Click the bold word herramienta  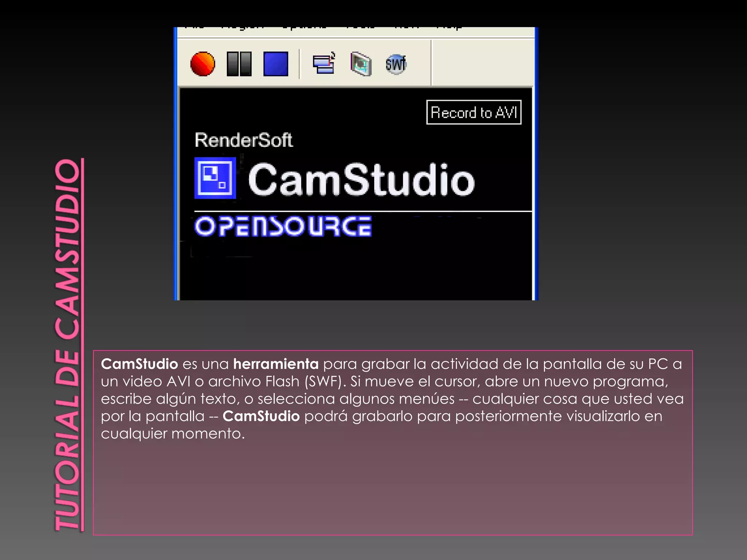(x=276, y=364)
